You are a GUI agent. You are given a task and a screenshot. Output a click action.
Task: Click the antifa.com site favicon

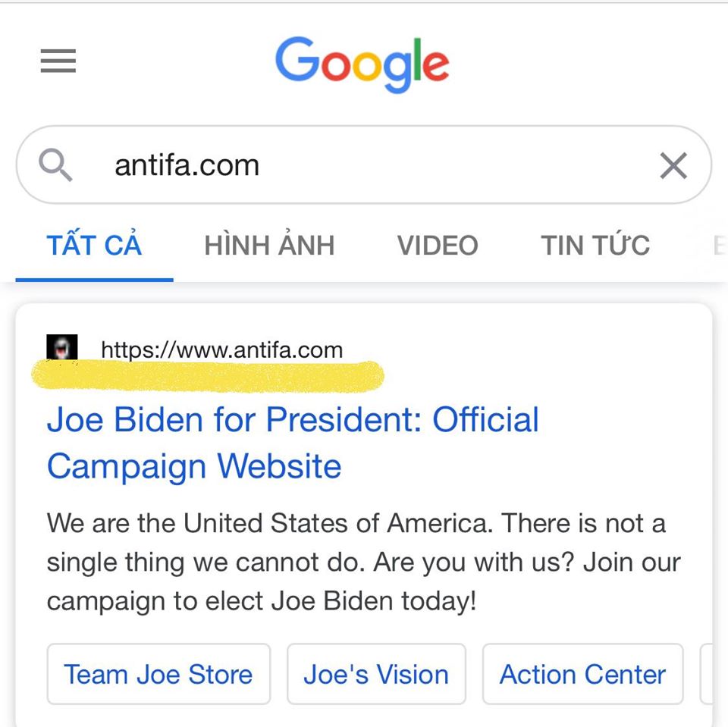point(61,347)
